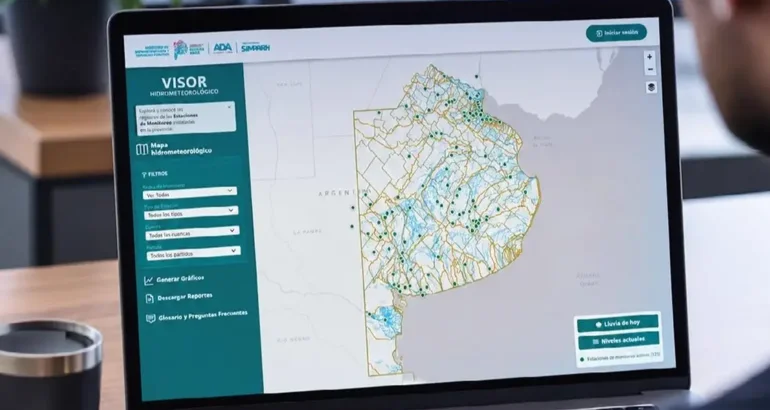Click the RIO NEGRO label on the map
This screenshot has width=770, height=410.
(293, 339)
